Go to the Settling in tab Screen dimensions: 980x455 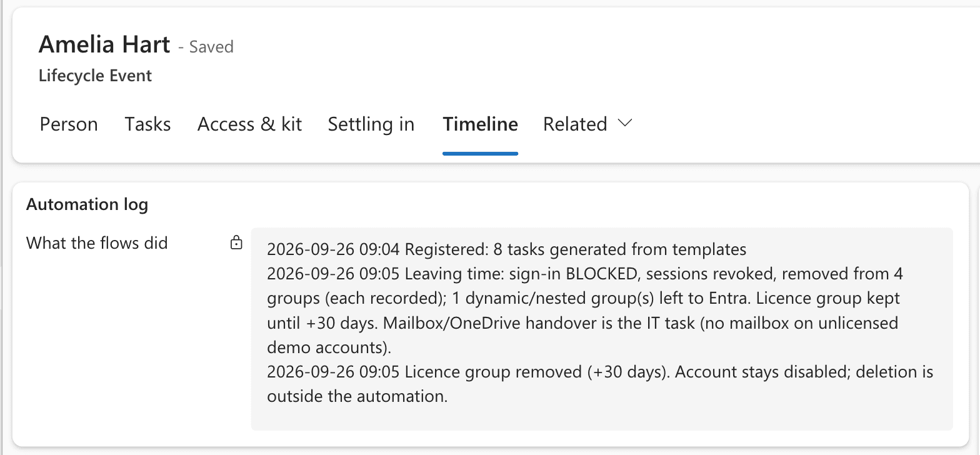371,124
